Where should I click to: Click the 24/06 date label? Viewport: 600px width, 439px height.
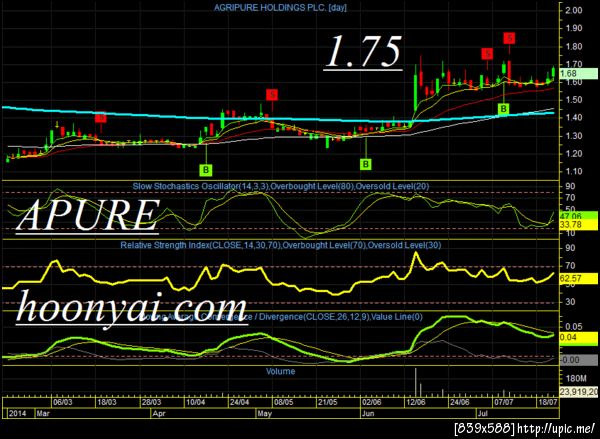[460, 402]
